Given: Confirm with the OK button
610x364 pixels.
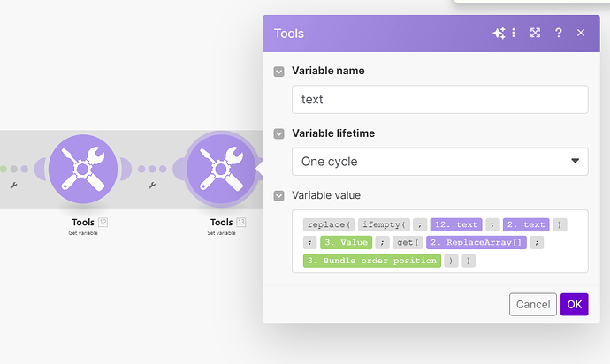Looking at the screenshot, I should [574, 305].
